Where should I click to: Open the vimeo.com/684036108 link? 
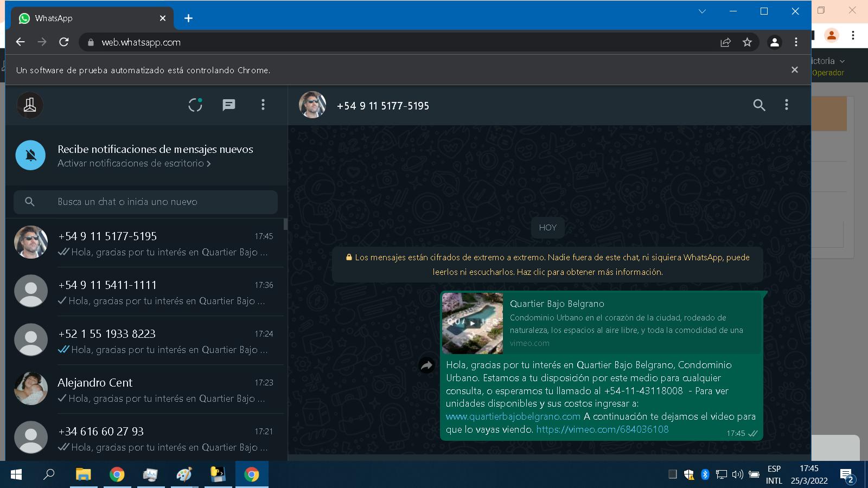[602, 429]
